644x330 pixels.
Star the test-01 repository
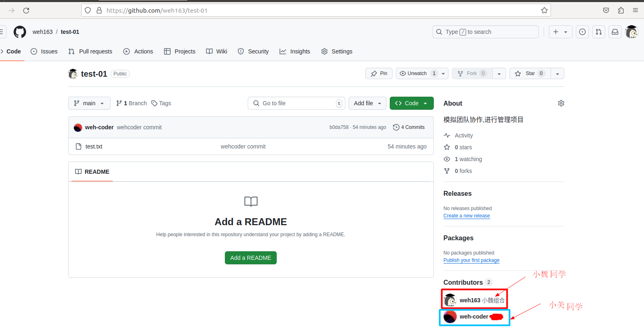pos(530,73)
